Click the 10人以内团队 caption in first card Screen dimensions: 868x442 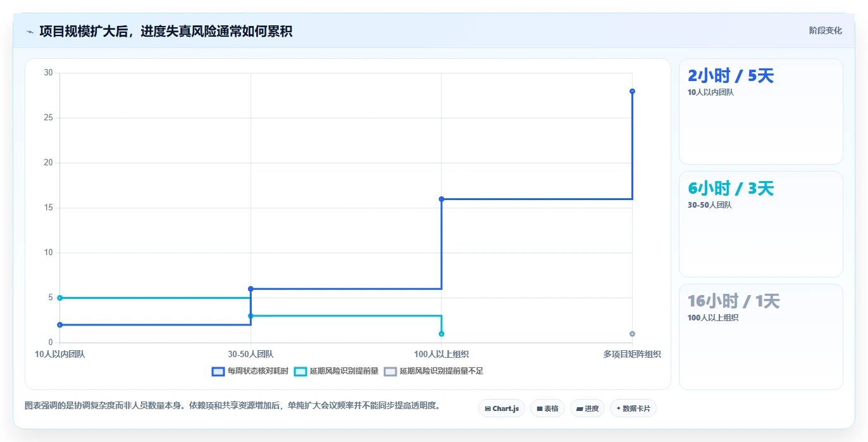coord(710,92)
